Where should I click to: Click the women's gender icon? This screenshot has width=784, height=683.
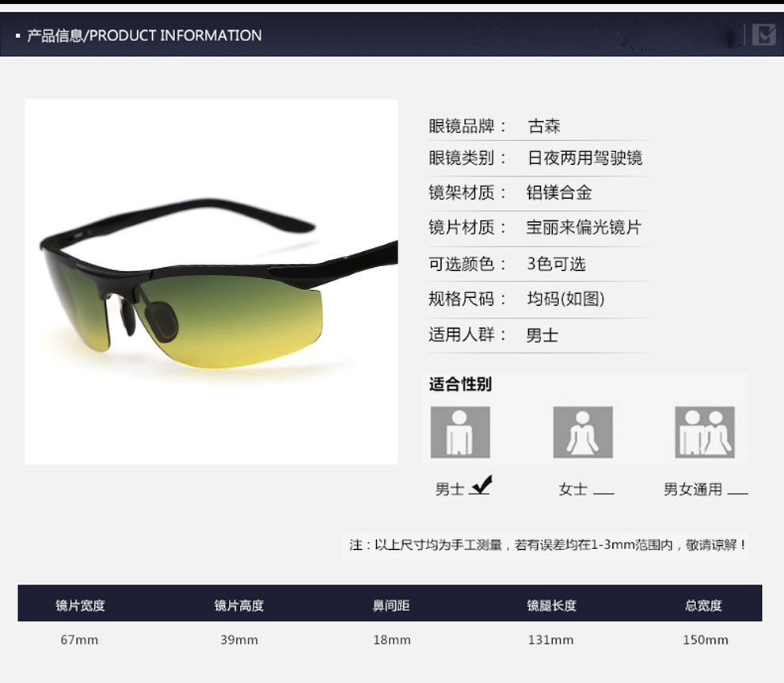pyautogui.click(x=583, y=432)
